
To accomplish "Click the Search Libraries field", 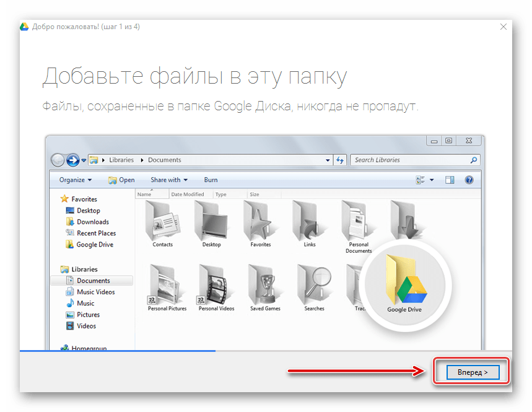I will pyautogui.click(x=415, y=160).
